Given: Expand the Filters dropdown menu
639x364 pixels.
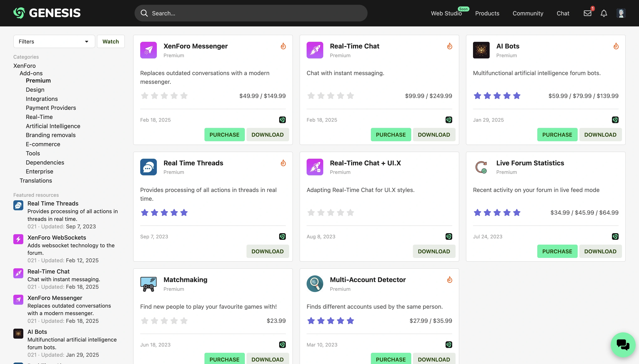Looking at the screenshot, I should [53, 41].
